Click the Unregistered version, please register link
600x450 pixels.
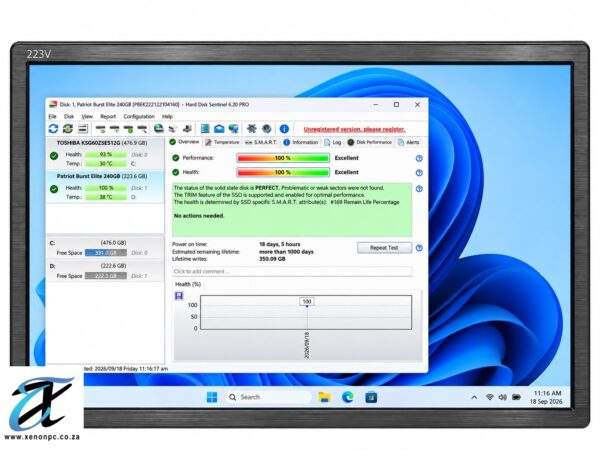click(x=354, y=129)
